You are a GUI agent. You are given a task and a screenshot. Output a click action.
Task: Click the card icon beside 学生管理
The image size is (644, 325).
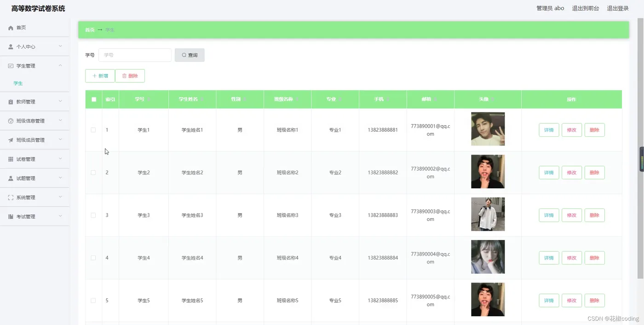pos(11,66)
